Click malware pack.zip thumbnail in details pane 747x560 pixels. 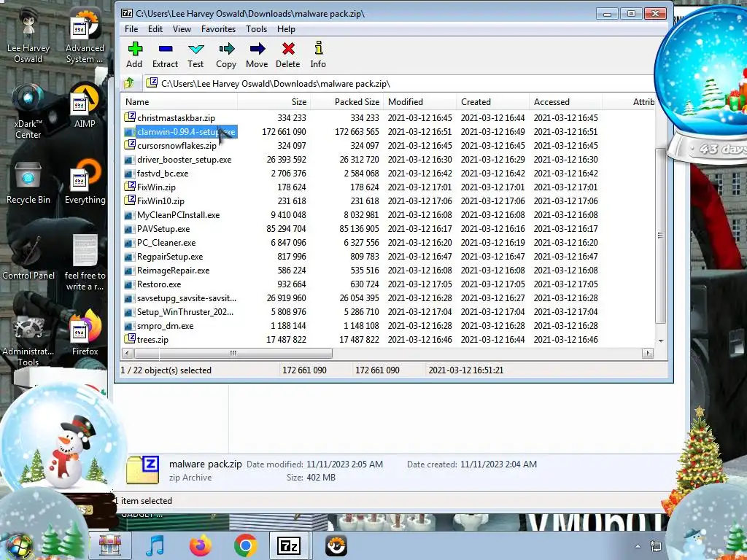[x=142, y=470]
